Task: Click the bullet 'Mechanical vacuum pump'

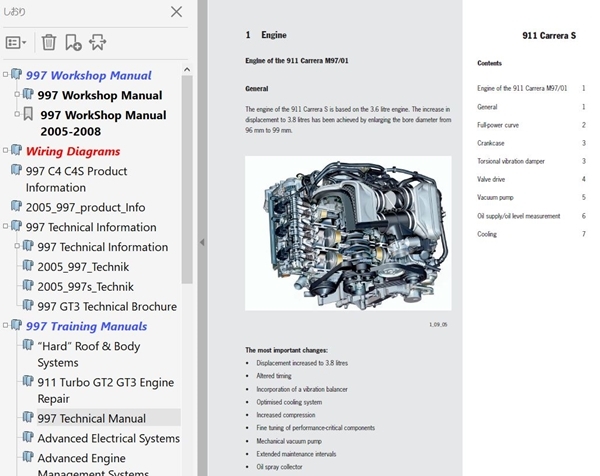Action: (289, 441)
